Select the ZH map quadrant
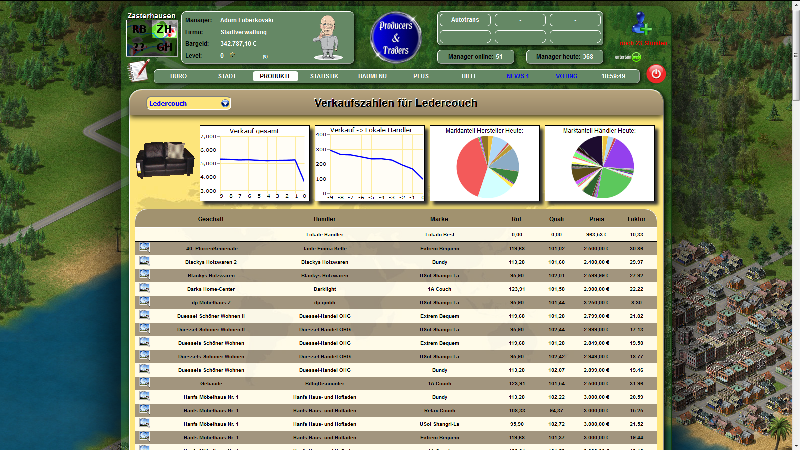The width and height of the screenshot is (800, 450). [x=165, y=29]
